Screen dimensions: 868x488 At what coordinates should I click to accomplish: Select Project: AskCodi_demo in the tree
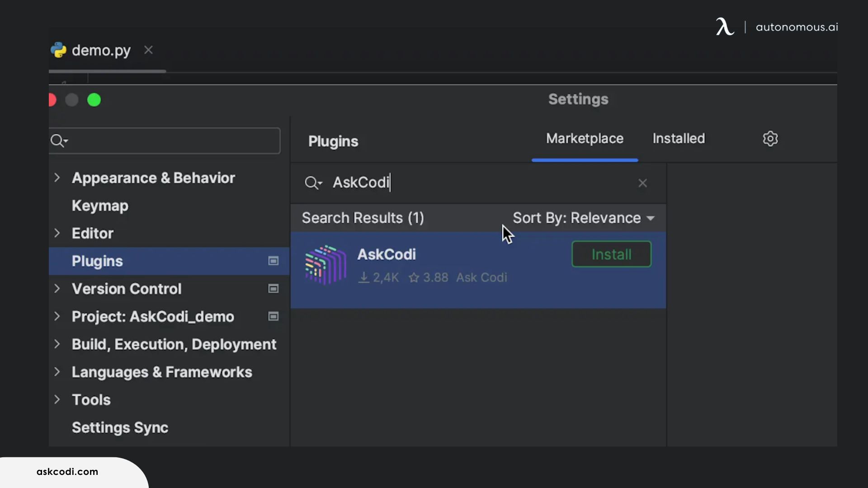(x=153, y=317)
